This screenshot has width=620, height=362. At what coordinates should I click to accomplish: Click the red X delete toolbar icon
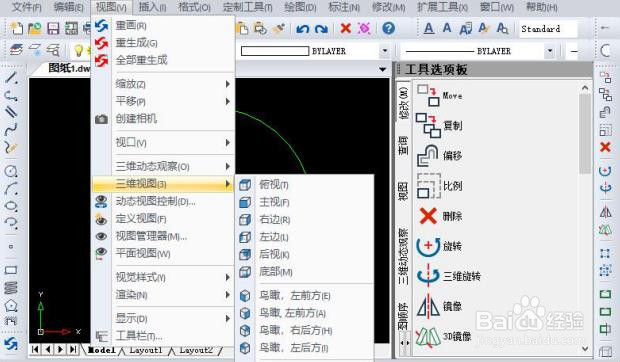346,28
